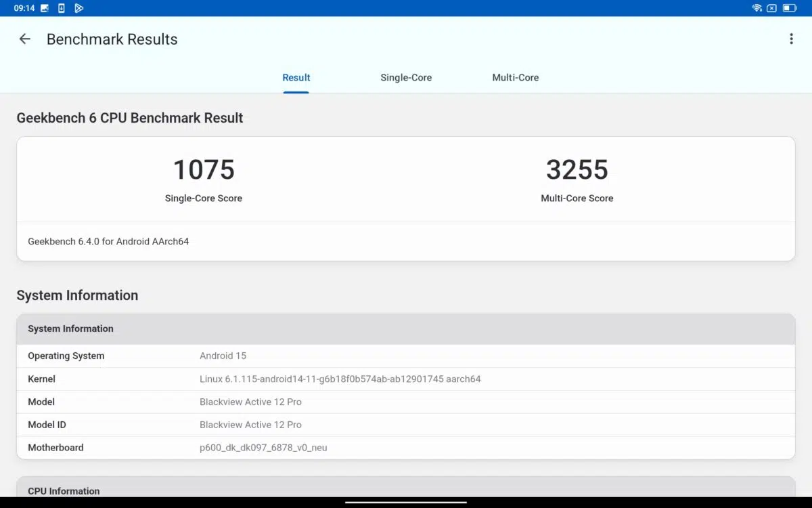This screenshot has width=812, height=508.
Task: Tap the multi-core score 3255
Action: (x=577, y=169)
